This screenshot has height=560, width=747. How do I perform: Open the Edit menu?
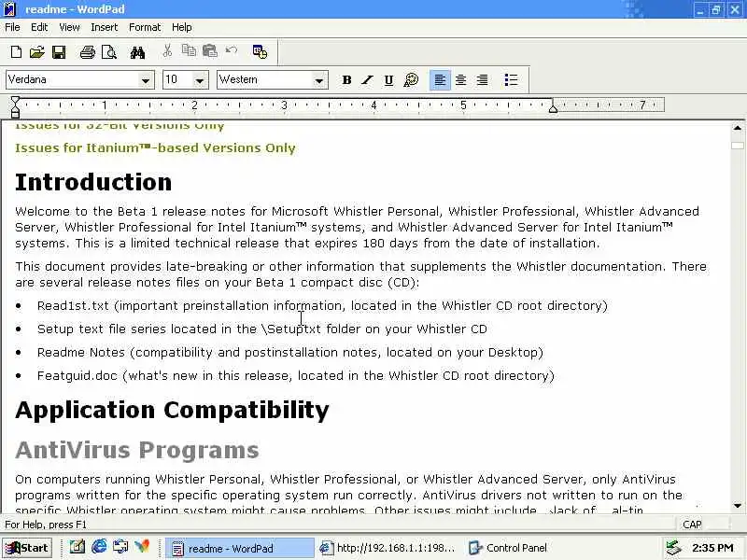tap(39, 27)
